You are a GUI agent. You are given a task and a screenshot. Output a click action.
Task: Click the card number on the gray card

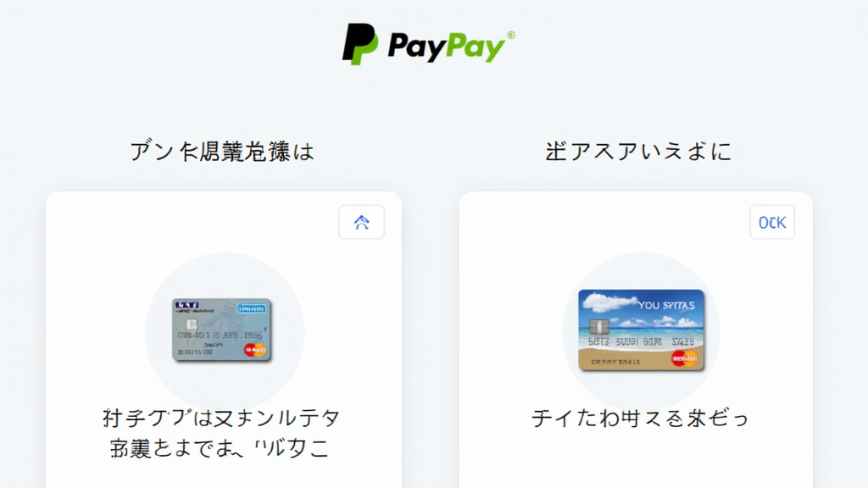(220, 335)
